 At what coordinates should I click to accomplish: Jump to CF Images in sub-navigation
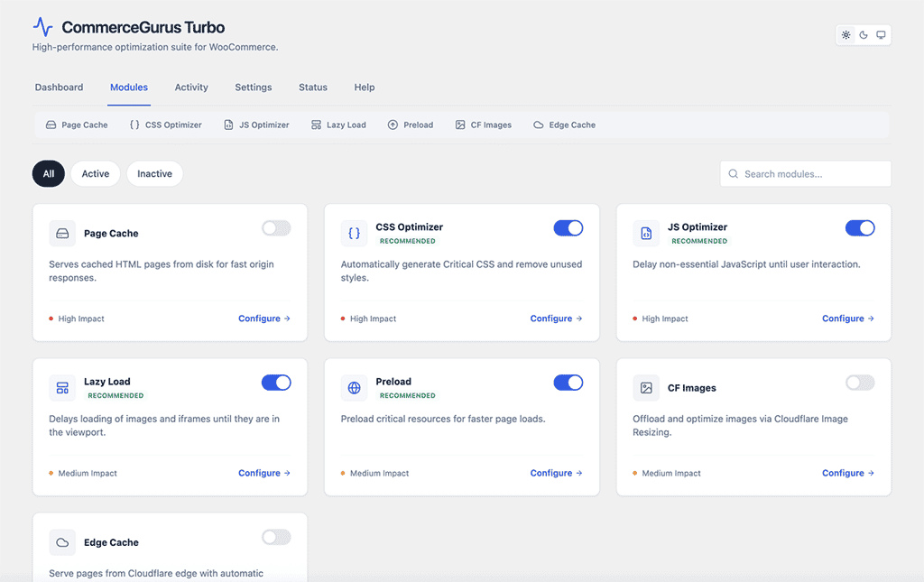pos(484,125)
